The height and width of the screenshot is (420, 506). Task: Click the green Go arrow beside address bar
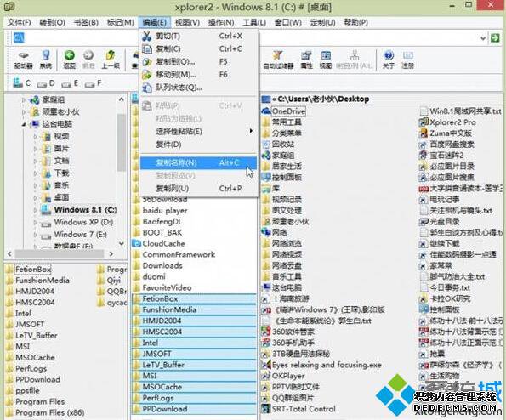coord(495,37)
